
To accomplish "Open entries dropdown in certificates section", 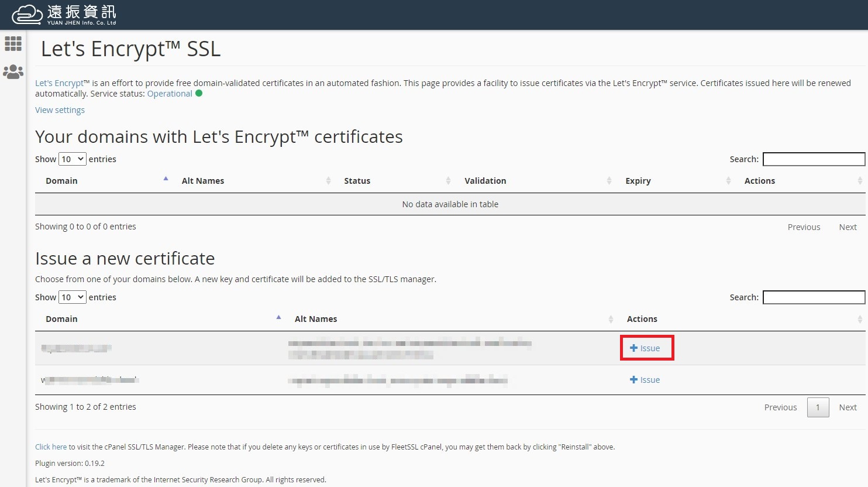I will pyautogui.click(x=73, y=159).
